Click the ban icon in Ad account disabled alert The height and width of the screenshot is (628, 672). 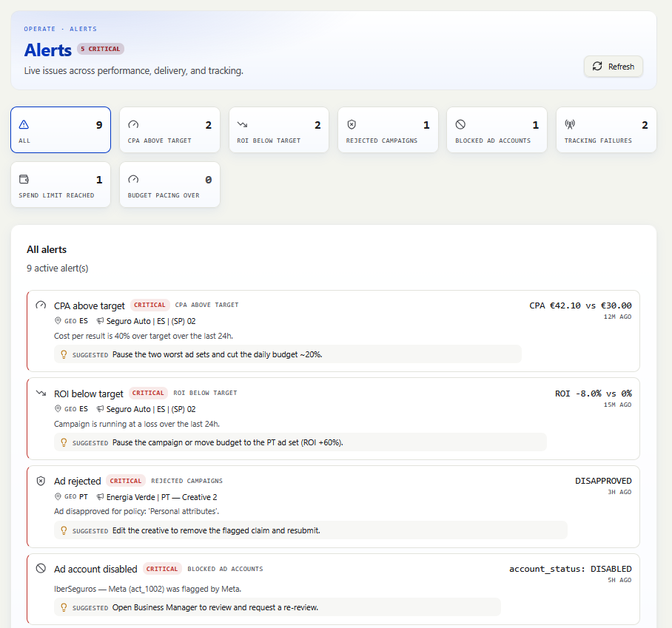click(x=41, y=569)
